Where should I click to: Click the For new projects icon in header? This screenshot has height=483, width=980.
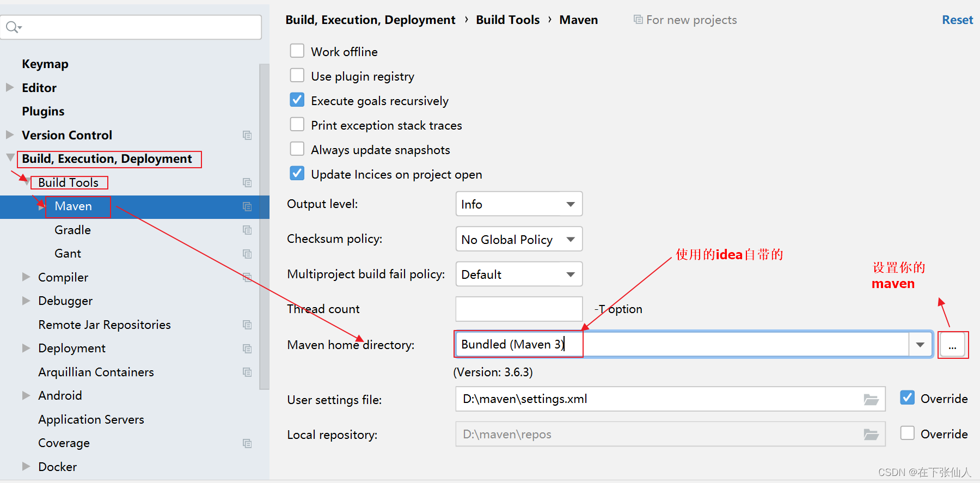click(x=638, y=20)
